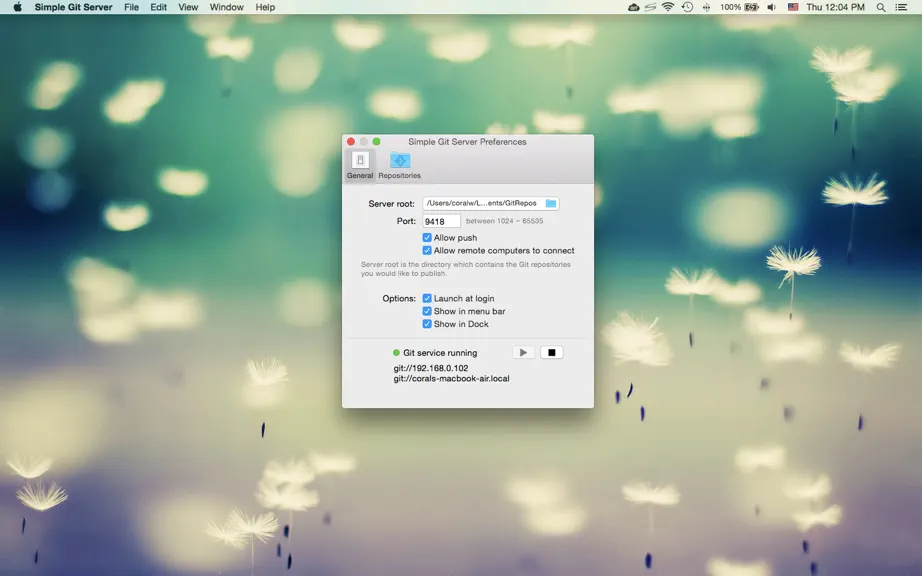
Task: Open the Repositories preferences pane
Action: point(399,165)
